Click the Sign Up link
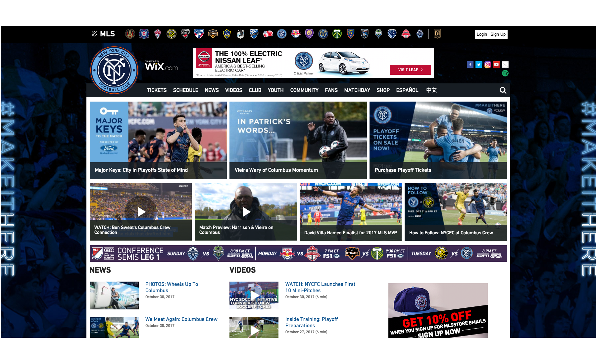 (x=498, y=34)
